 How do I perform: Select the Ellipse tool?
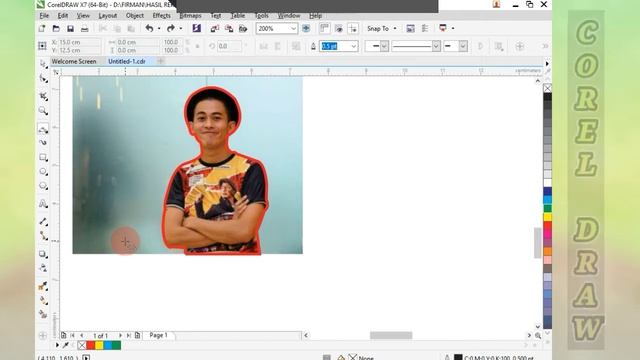tap(43, 172)
